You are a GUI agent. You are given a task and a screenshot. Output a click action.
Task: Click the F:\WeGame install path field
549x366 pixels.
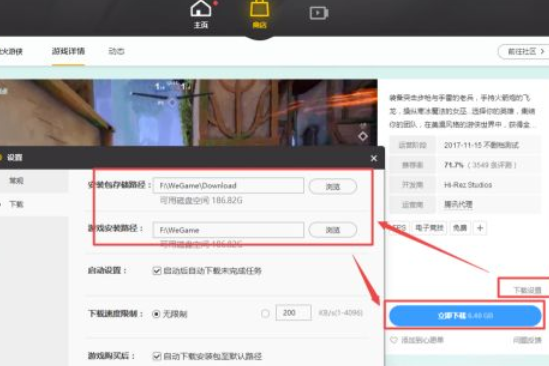click(x=228, y=230)
